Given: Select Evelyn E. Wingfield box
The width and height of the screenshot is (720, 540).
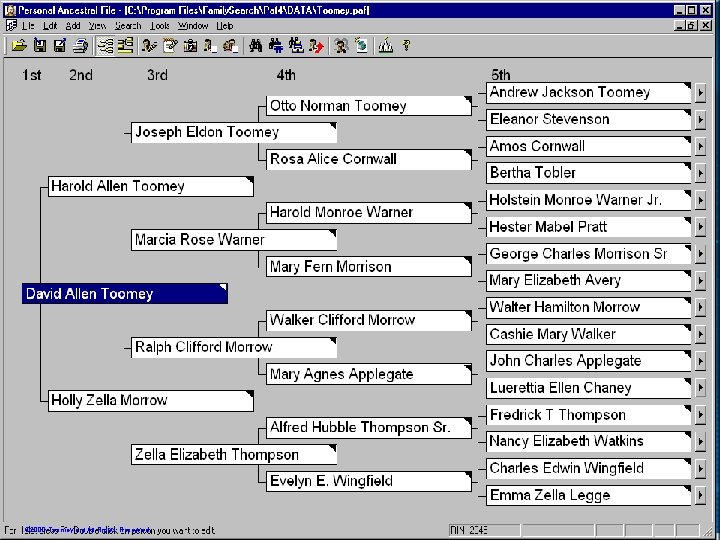Looking at the screenshot, I should pyautogui.click(x=369, y=481).
